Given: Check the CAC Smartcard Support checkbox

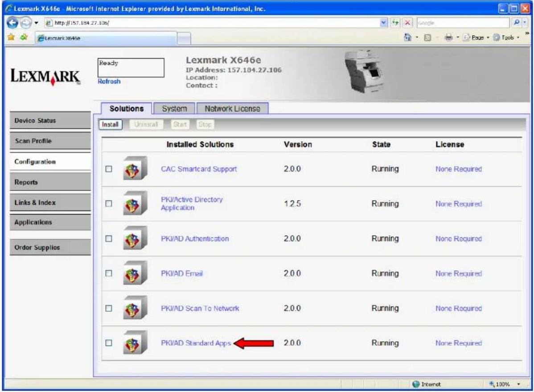Looking at the screenshot, I should point(109,169).
